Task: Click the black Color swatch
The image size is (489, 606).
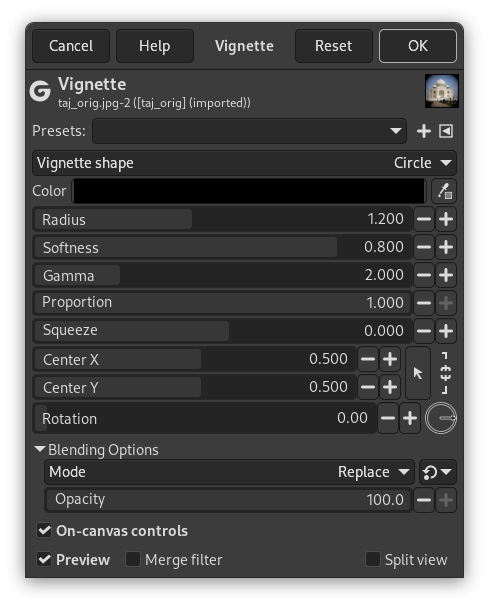Action: point(249,191)
